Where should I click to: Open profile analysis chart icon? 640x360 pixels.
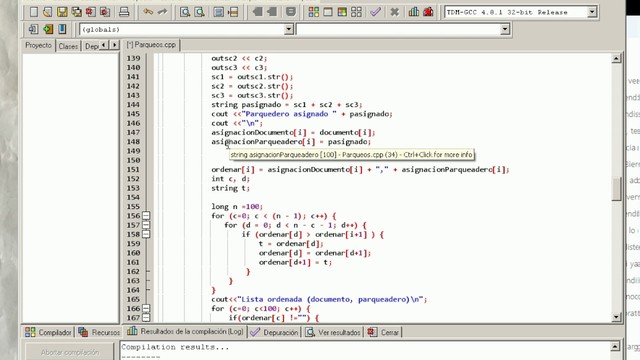pyautogui.click(x=414, y=12)
